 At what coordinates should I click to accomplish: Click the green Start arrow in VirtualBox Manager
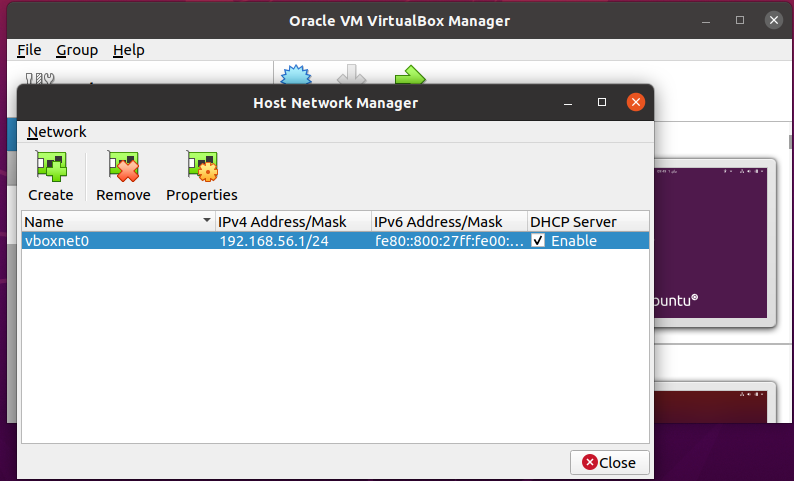tap(410, 74)
